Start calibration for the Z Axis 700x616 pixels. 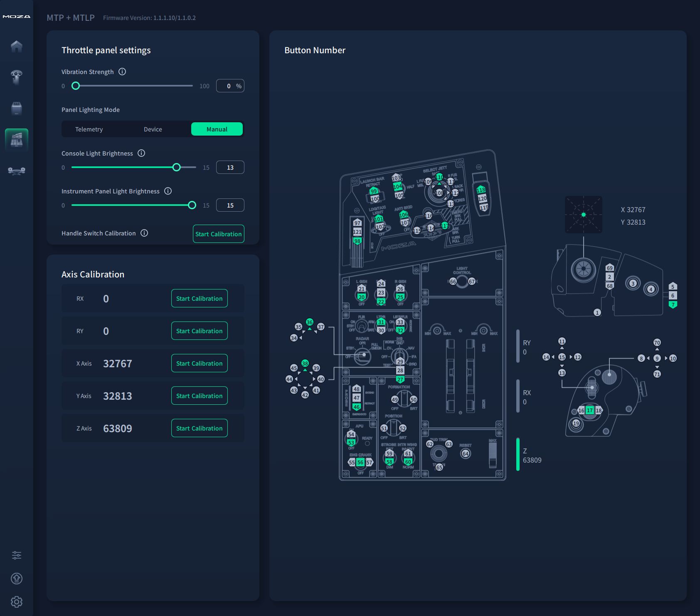coord(199,428)
